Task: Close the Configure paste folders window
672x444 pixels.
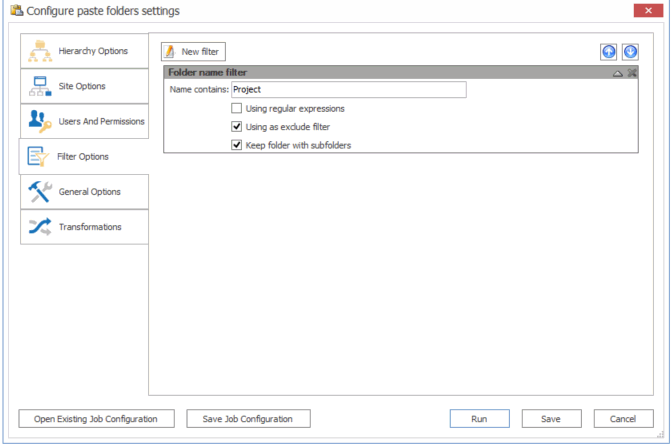Action: coord(648,11)
